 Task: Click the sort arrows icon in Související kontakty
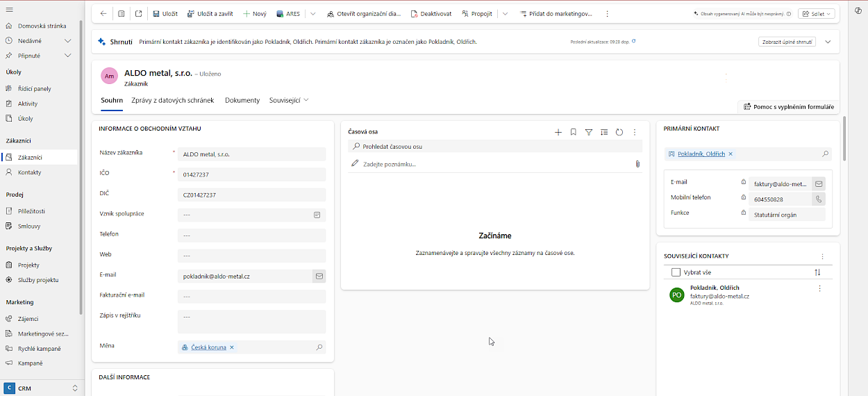coord(817,272)
